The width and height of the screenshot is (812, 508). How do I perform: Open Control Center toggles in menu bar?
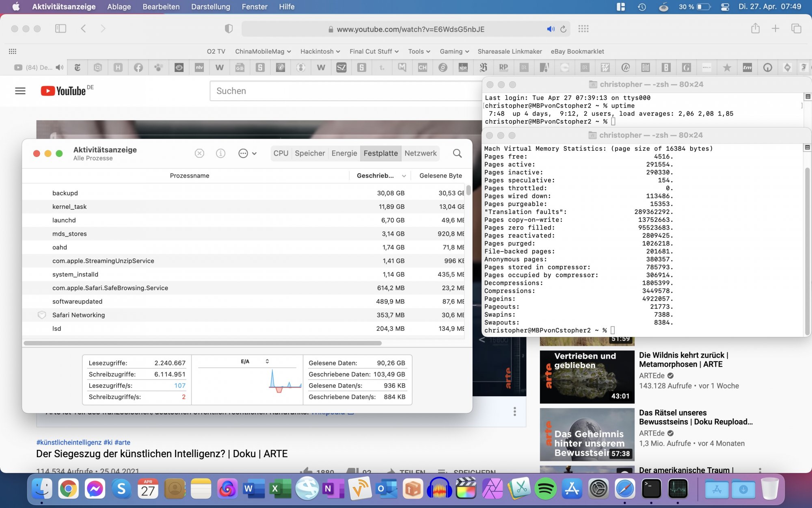pyautogui.click(x=725, y=7)
